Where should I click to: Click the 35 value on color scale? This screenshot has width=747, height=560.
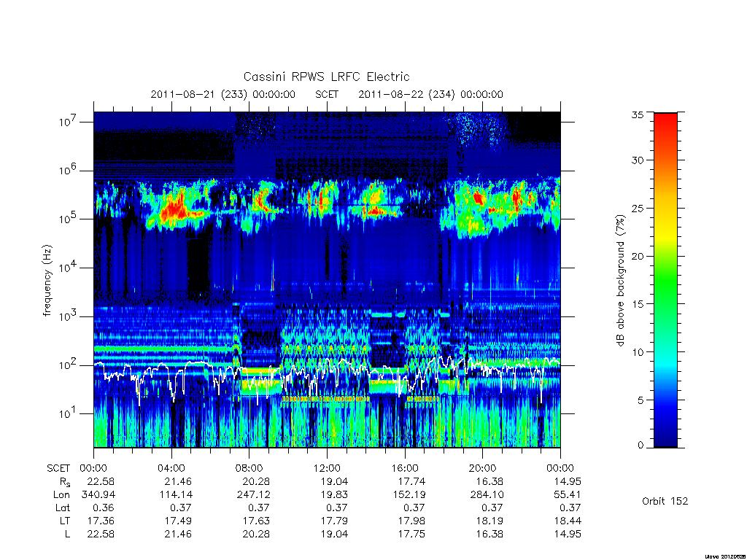637,114
